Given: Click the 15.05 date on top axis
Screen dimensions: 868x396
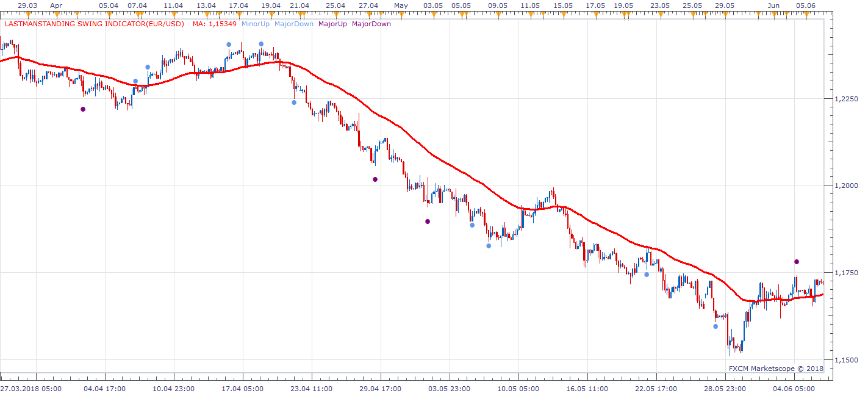Looking at the screenshot, I should click(x=562, y=5).
